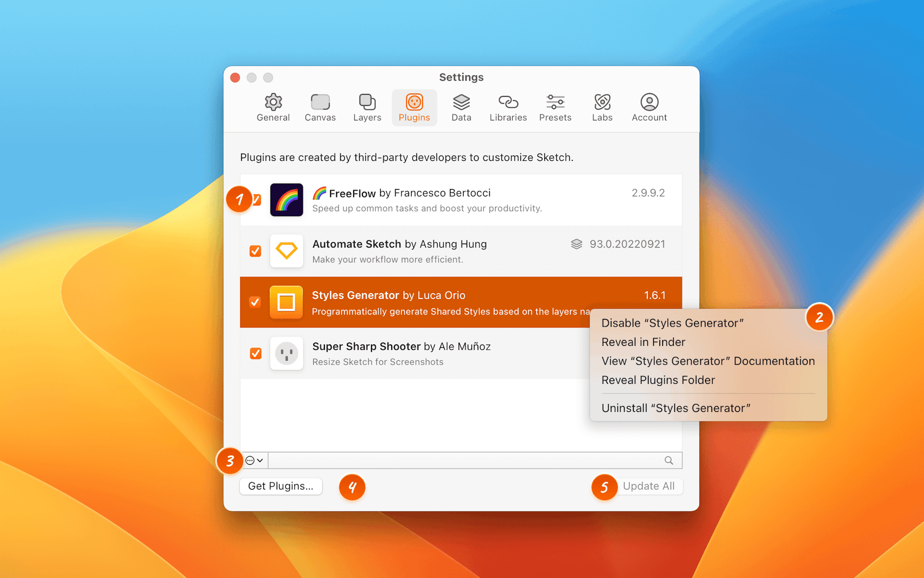This screenshot has height=578, width=924.
Task: Click the FreeFlow rainbow plugin icon
Action: point(286,200)
